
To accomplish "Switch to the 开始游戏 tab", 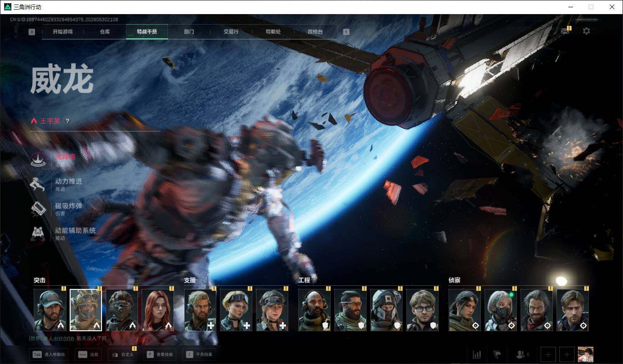I will click(62, 32).
